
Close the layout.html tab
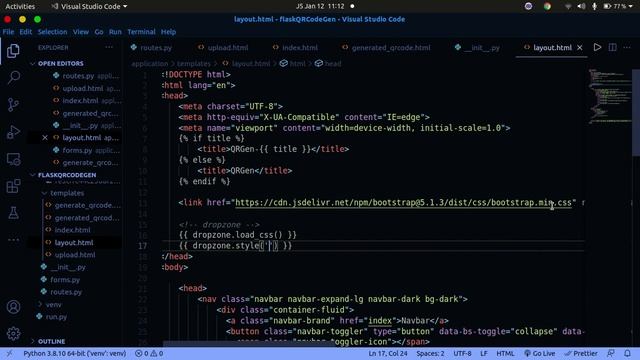580,48
